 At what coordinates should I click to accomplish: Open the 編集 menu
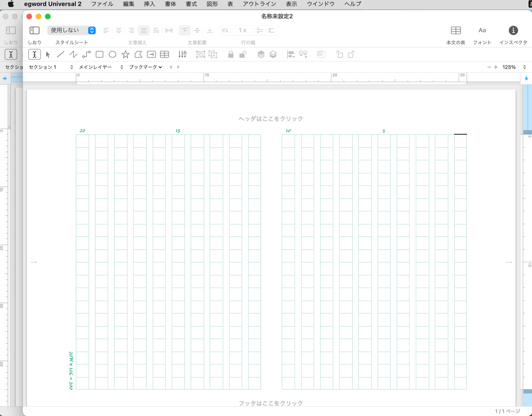tap(128, 4)
